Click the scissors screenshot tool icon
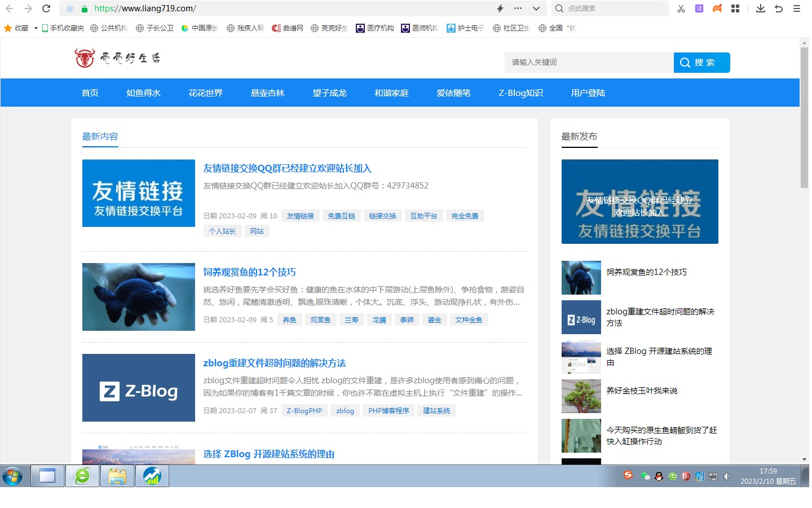 click(681, 8)
